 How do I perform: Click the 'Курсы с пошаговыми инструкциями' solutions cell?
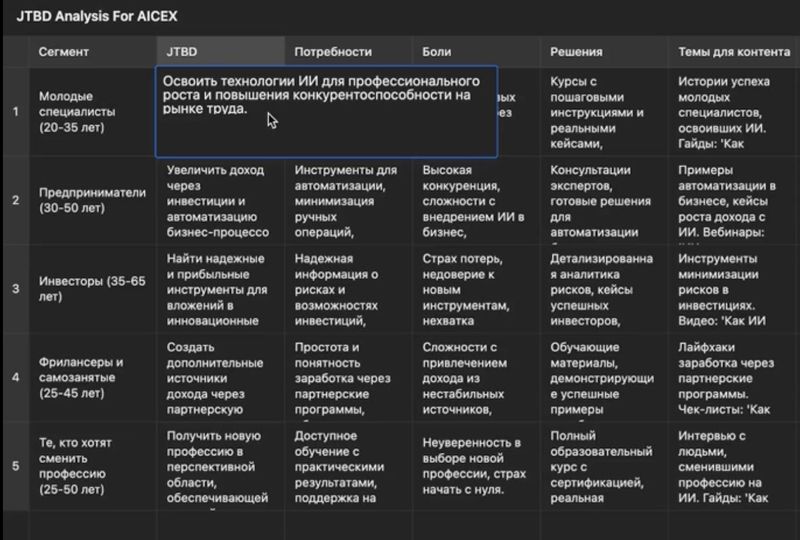coord(604,111)
